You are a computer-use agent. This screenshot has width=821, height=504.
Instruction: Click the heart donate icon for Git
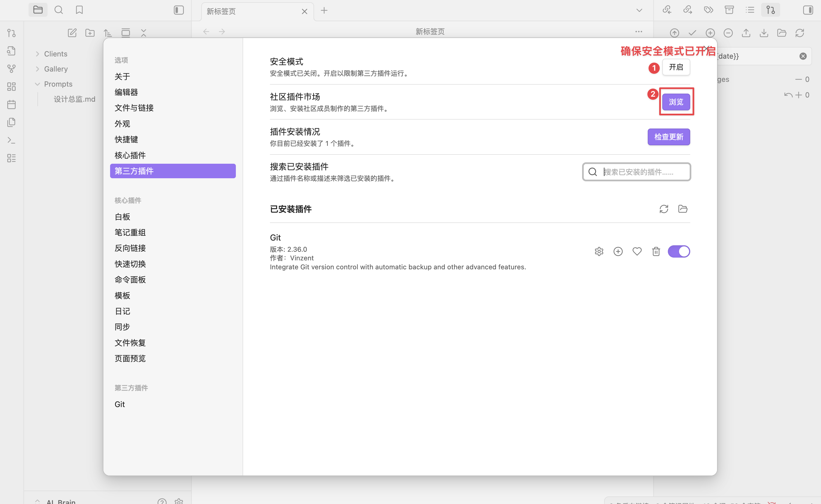tap(637, 251)
